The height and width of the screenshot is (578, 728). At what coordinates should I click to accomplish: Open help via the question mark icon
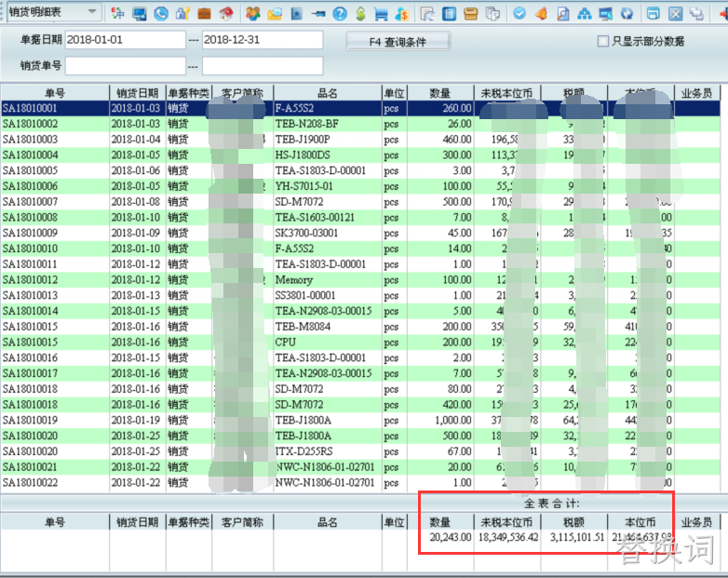coord(340,14)
